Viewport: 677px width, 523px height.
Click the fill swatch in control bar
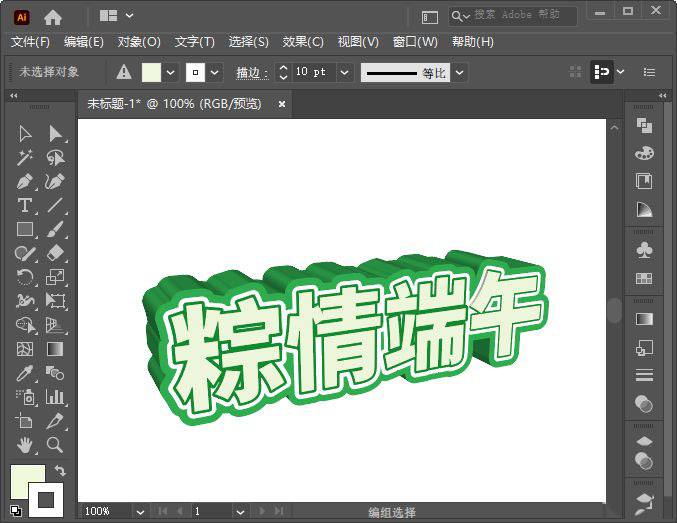pos(151,72)
